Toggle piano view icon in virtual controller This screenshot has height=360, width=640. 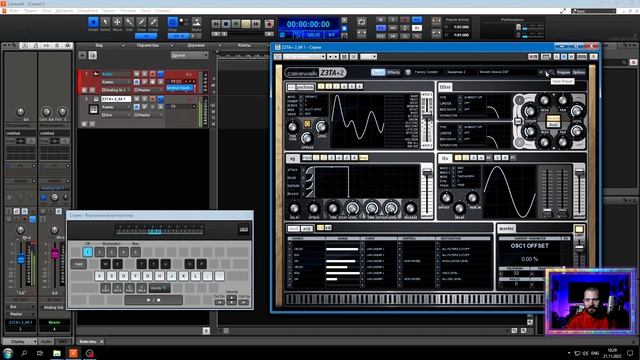(244, 229)
